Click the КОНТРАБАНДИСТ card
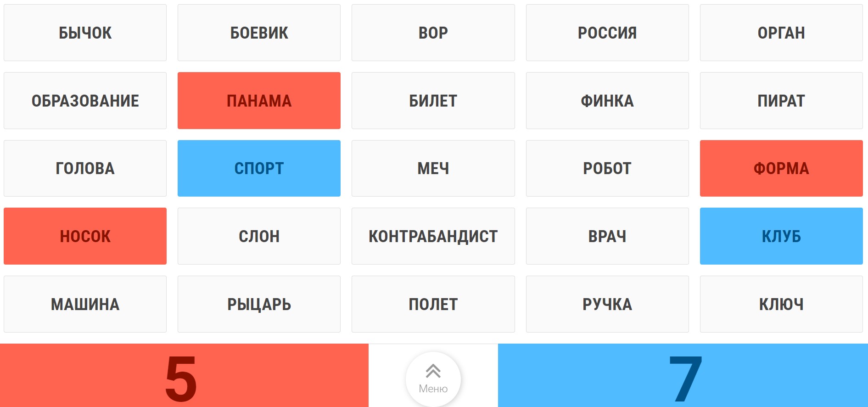Image resolution: width=868 pixels, height=407 pixels. tap(433, 236)
